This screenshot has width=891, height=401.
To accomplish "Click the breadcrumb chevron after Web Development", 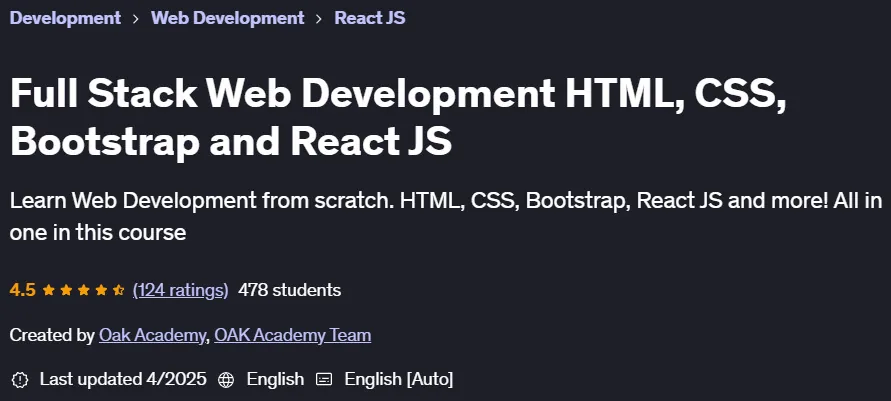I will 319,19.
